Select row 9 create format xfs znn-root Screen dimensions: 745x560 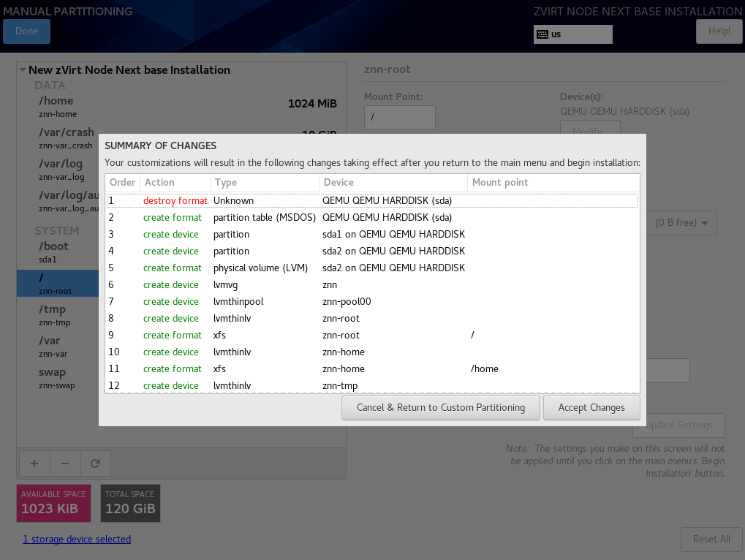373,336
